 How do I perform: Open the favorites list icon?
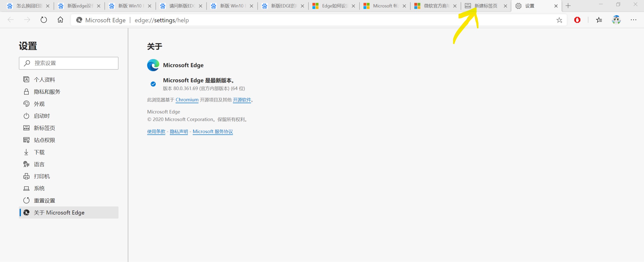pyautogui.click(x=599, y=20)
